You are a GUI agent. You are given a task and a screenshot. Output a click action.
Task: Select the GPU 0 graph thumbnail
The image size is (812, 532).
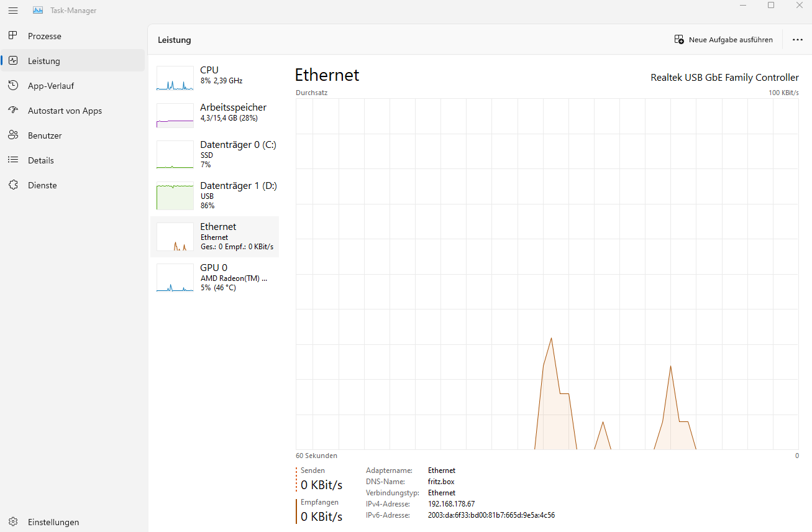[175, 278]
